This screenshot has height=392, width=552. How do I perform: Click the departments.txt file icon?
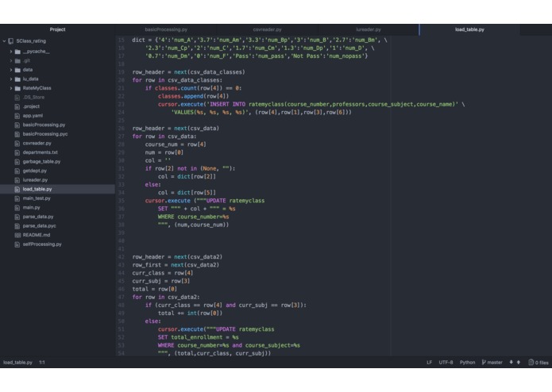[x=17, y=152]
